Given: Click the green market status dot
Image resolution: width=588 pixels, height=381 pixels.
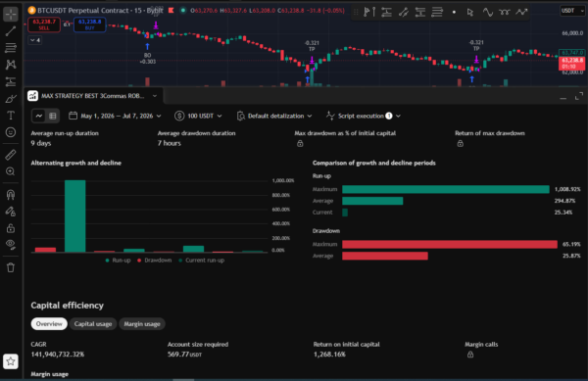Looking at the screenshot, I should [x=183, y=11].
